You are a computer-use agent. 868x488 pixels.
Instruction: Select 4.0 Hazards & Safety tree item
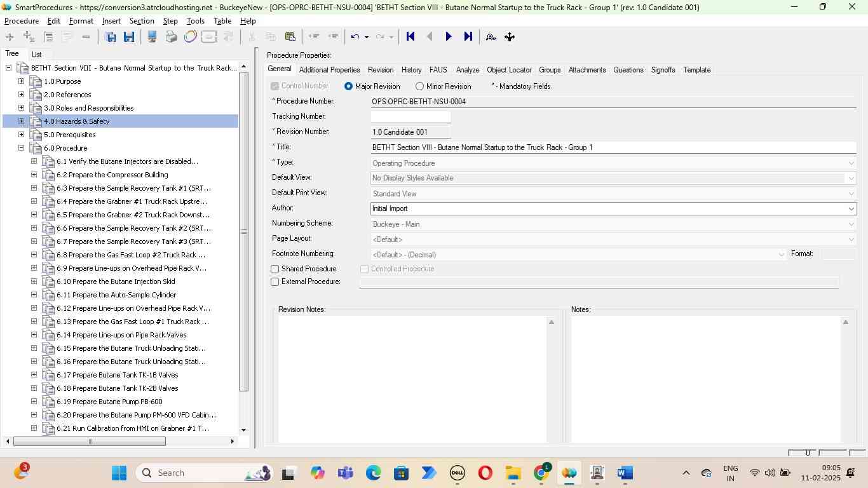point(76,121)
